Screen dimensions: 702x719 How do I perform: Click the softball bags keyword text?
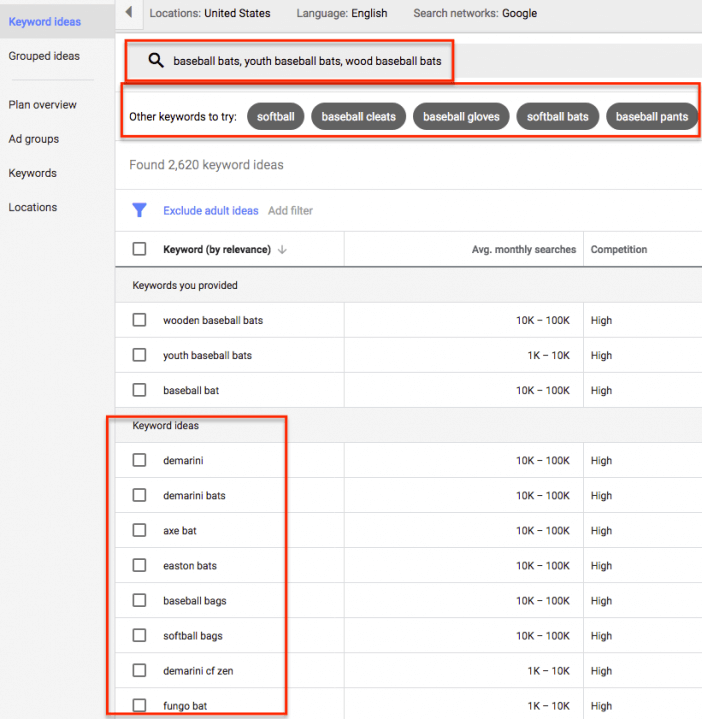(193, 636)
